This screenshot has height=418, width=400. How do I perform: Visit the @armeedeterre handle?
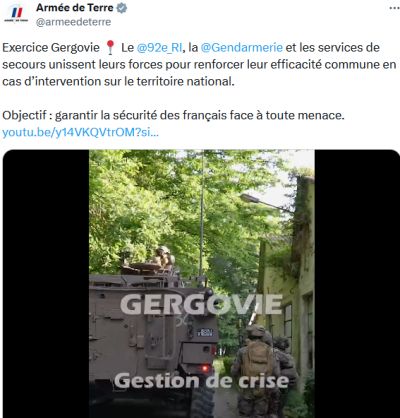pyautogui.click(x=73, y=22)
